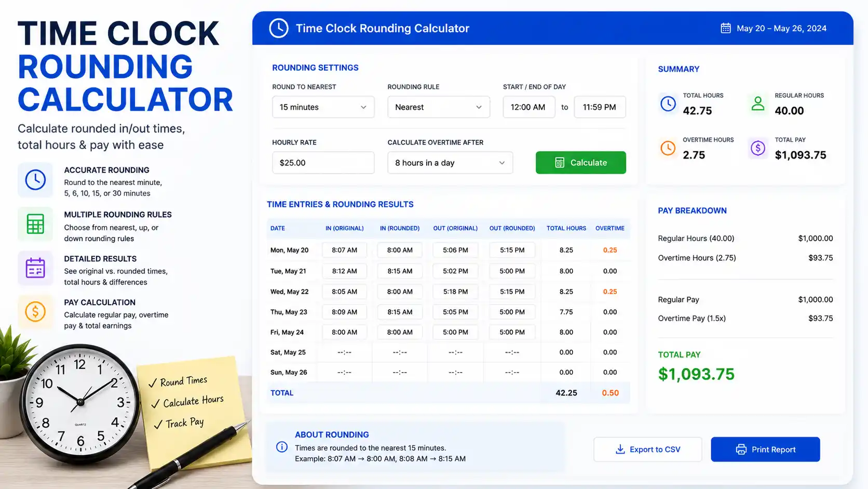Click Thursday's 7.75 total hours value
868x489 pixels.
coord(566,312)
